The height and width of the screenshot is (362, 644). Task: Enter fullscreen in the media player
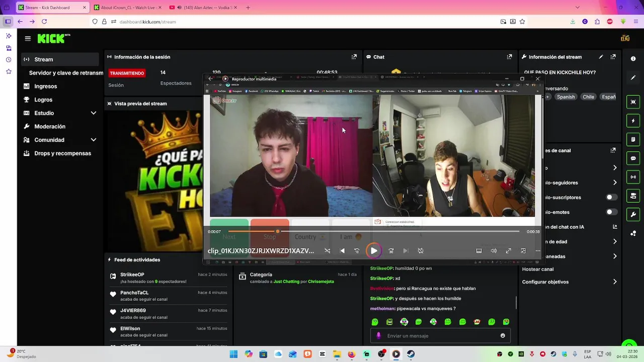point(508,250)
